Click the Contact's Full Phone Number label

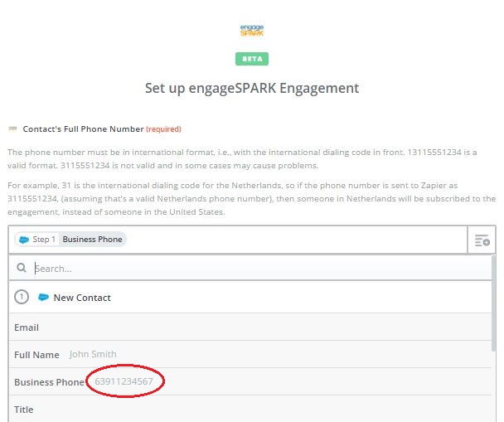[83, 129]
